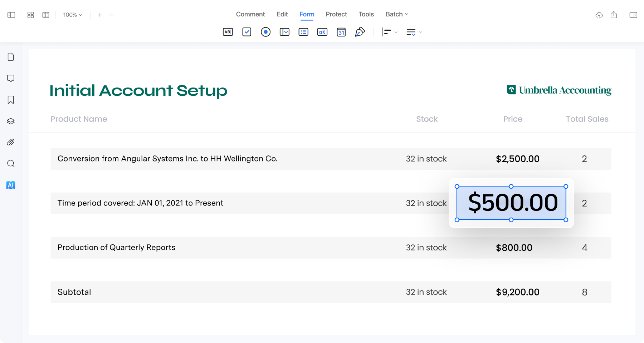Viewport: 644px width, 343px height.
Task: Click the total sales value 8
Action: 585,292
